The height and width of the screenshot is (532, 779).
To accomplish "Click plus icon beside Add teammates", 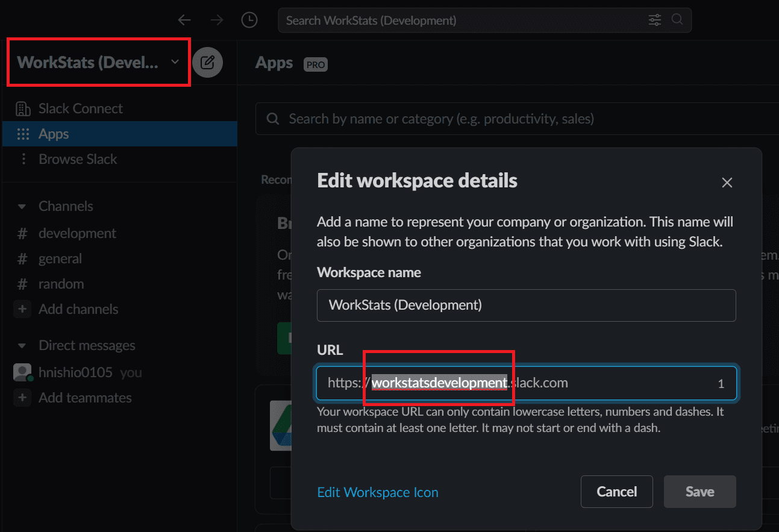I will (x=22, y=398).
